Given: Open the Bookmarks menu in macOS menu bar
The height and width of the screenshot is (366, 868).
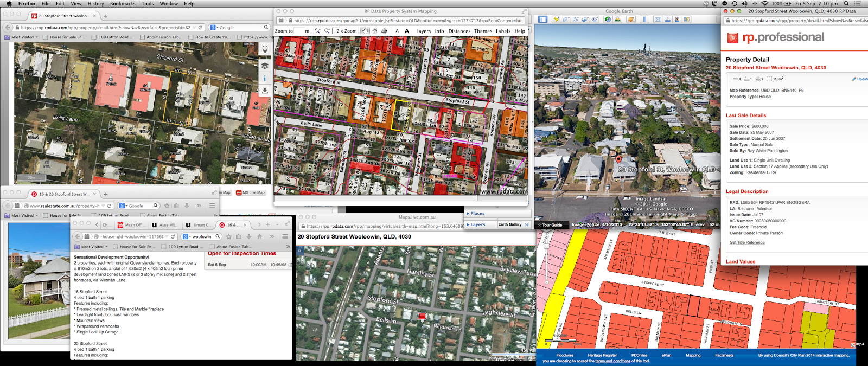Looking at the screenshot, I should [x=123, y=4].
